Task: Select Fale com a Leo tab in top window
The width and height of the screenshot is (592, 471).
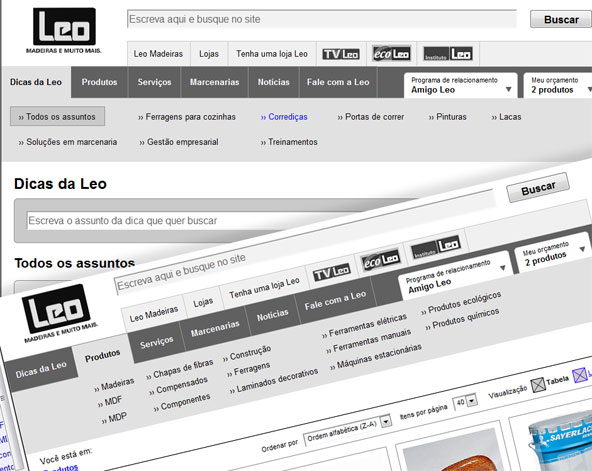Action: pyautogui.click(x=338, y=82)
